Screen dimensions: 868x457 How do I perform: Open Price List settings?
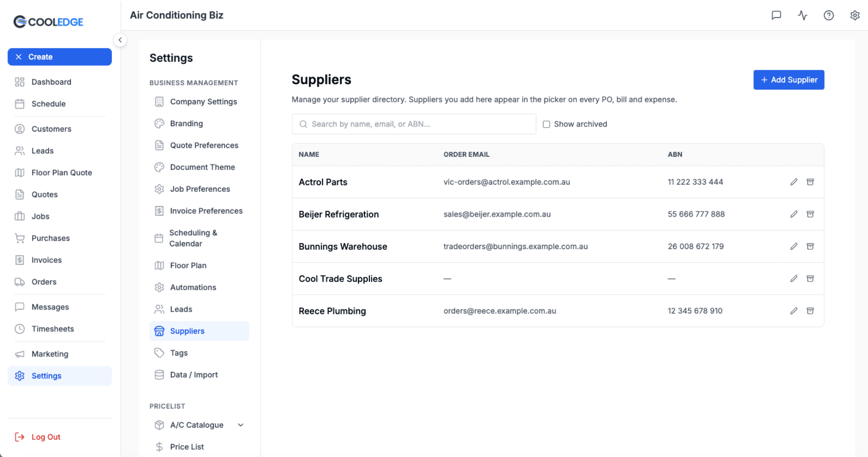click(x=199, y=447)
